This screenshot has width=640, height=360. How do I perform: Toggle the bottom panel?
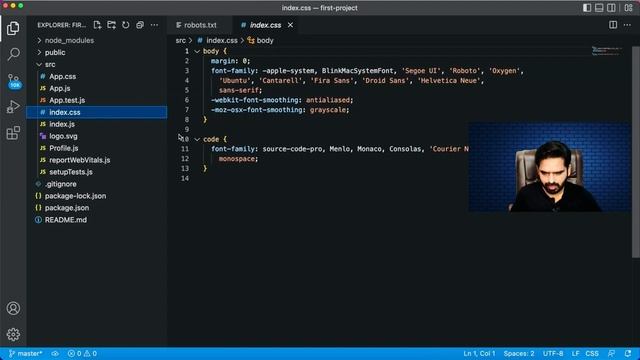tap(599, 8)
